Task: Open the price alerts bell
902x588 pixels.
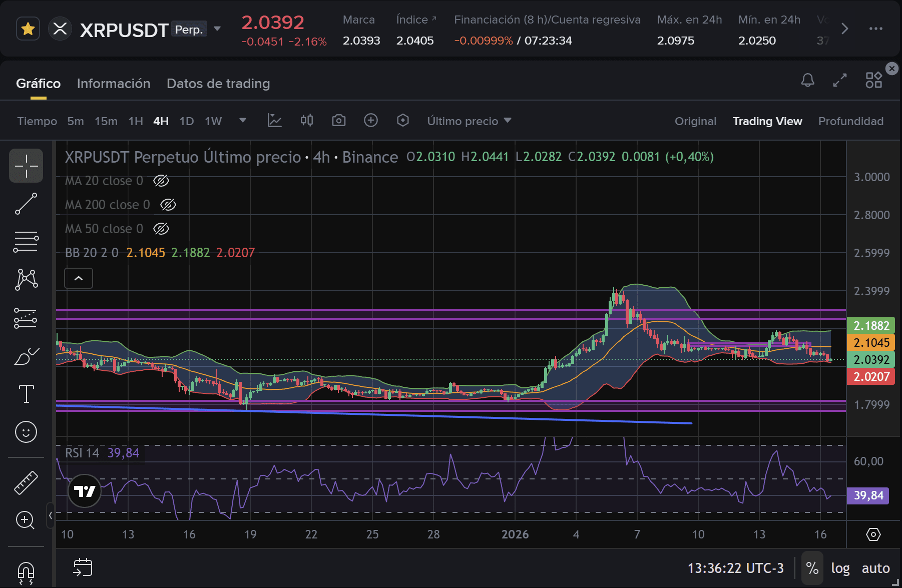Action: click(x=807, y=80)
